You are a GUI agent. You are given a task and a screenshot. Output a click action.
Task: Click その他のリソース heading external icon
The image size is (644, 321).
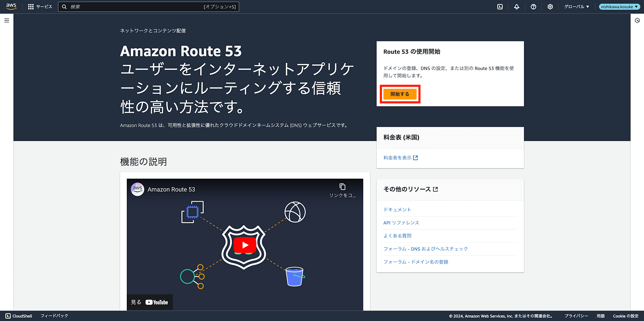pos(435,189)
